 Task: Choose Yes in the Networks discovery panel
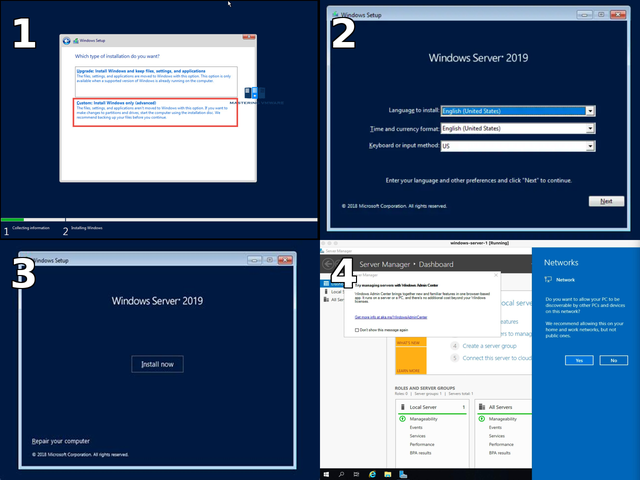[x=578, y=360]
